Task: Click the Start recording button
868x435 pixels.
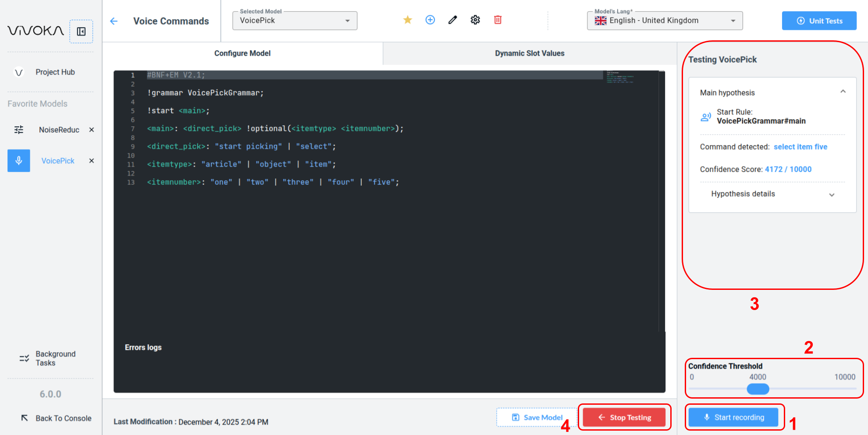Action: [733, 417]
